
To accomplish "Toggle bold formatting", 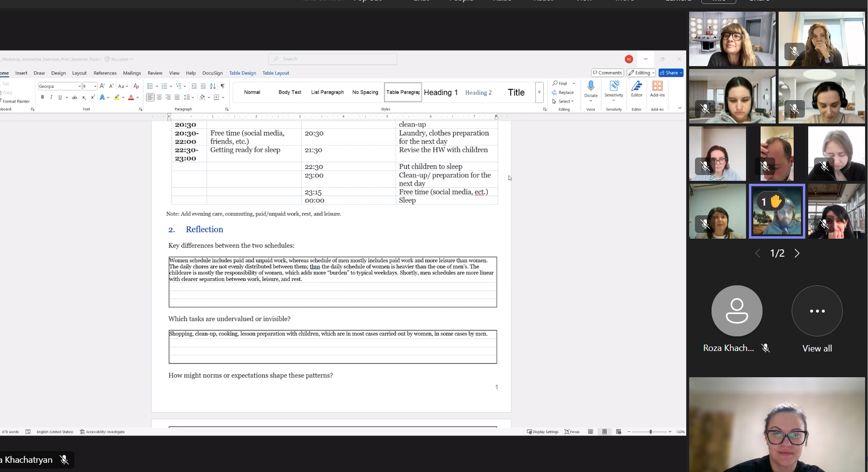I will 42,97.
